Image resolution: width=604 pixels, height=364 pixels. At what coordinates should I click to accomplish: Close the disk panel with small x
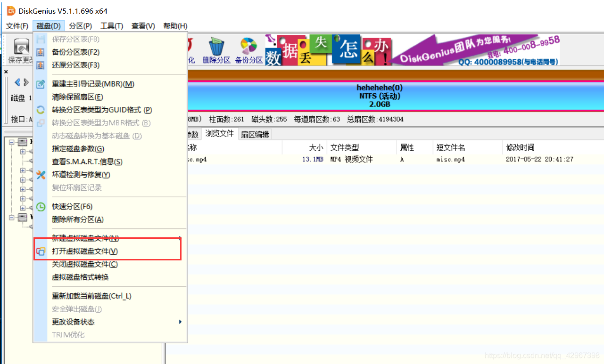pos(6,72)
